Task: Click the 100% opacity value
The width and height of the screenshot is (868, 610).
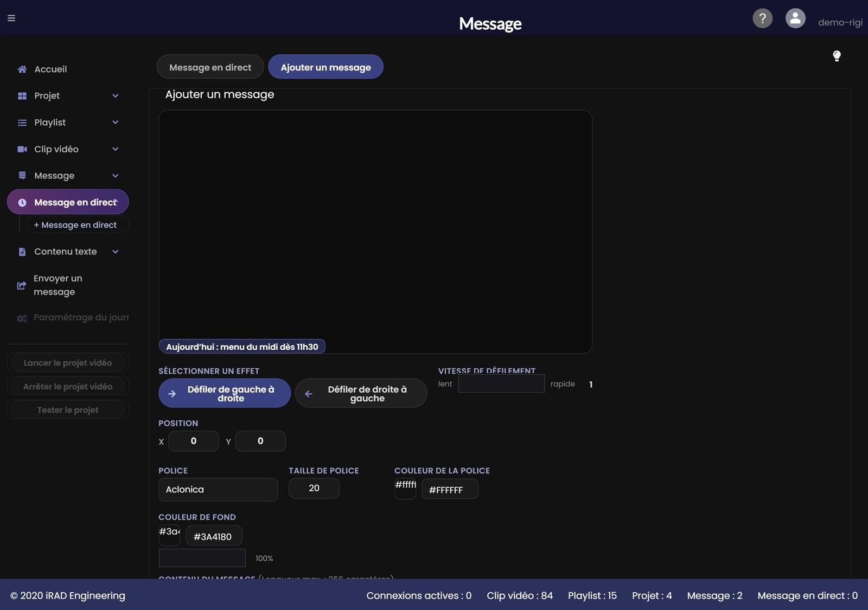Action: pos(264,558)
